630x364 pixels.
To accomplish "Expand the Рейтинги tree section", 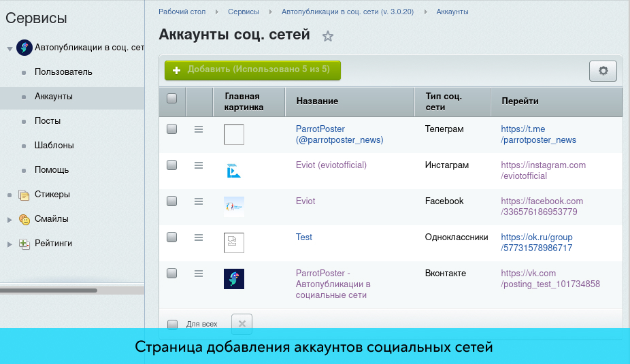I will click(x=10, y=244).
